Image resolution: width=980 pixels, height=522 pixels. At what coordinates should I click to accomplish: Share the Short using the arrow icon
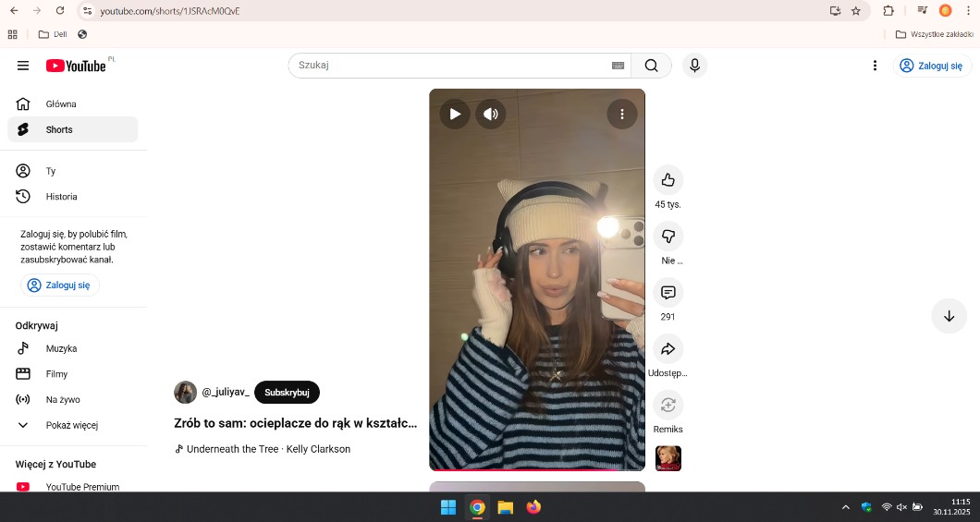point(668,349)
